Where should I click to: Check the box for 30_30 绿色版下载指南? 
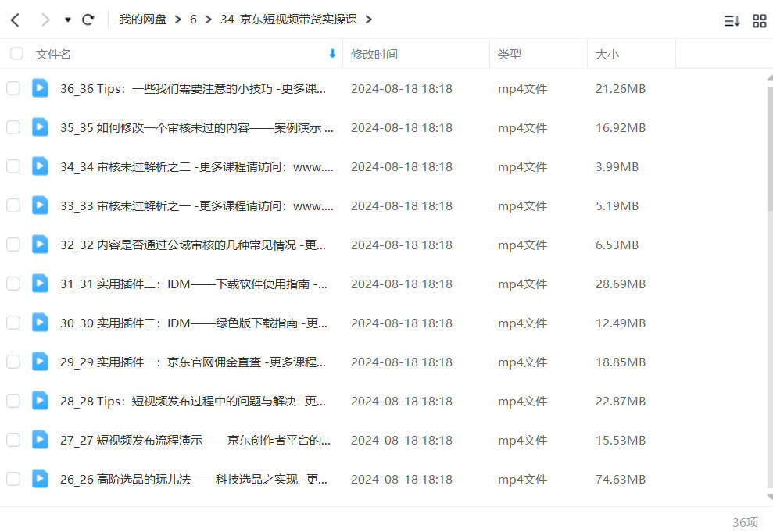click(13, 323)
